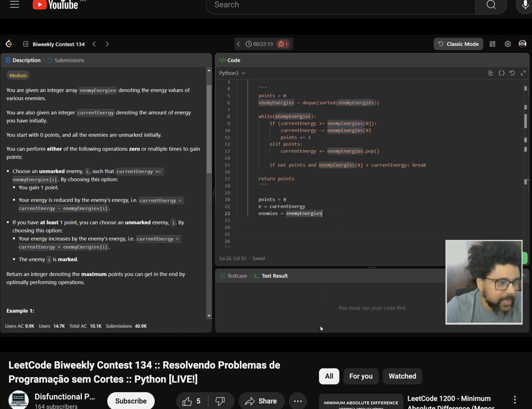
Task: Select the Code panel tab
Action: click(230, 61)
